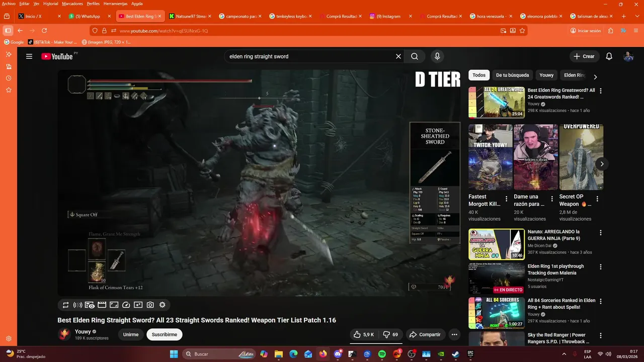Viewport: 644px width, 362px height.
Task: Open Steam from the taskbar
Action: pos(456,354)
